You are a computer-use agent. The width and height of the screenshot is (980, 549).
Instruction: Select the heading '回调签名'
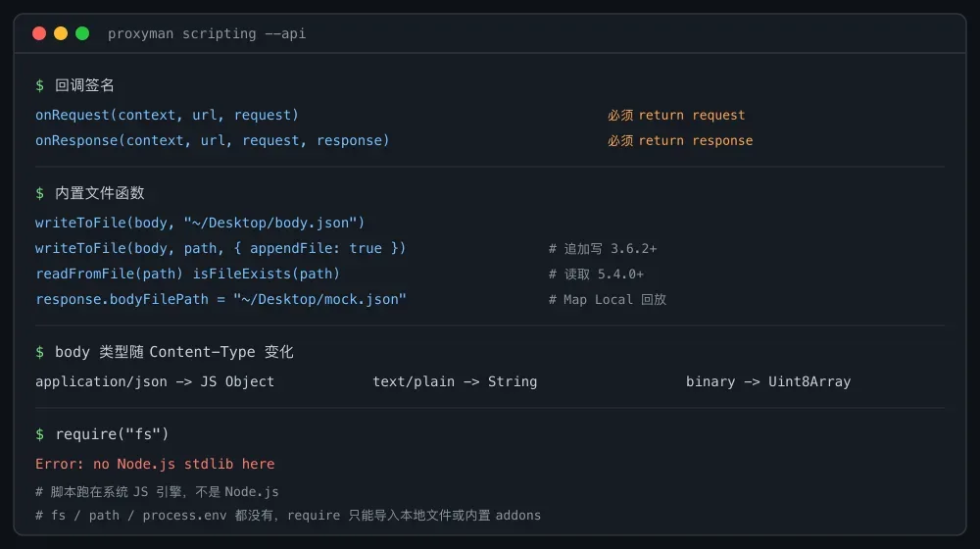(x=84, y=85)
